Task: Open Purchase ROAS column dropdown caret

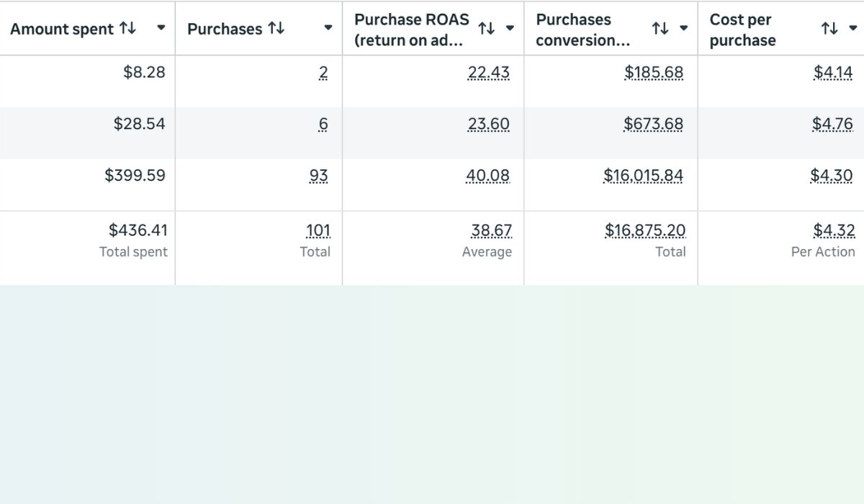Action: 510,29
